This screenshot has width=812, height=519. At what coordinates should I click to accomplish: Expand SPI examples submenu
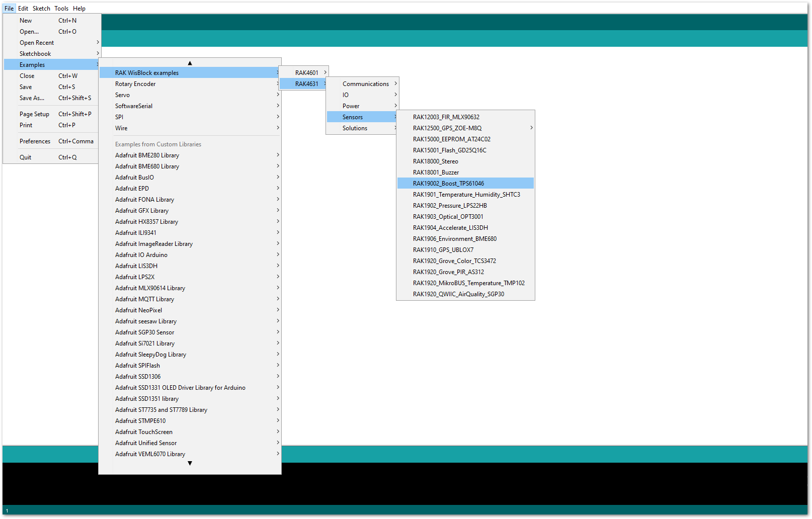190,117
